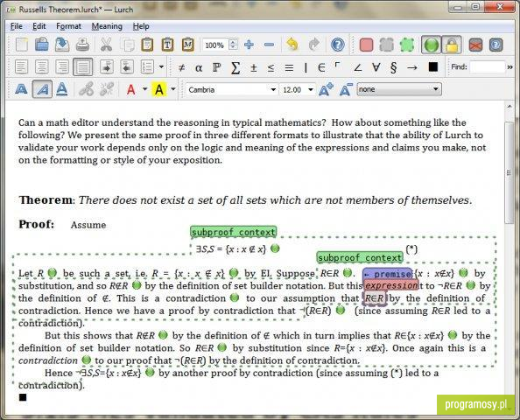
Task: Toggle italic text formatting
Action: click(x=42, y=89)
